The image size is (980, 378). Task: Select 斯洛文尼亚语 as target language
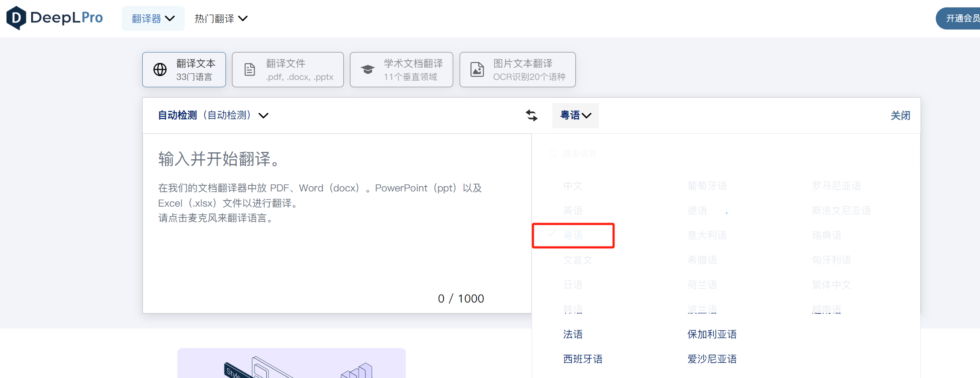pos(841,210)
